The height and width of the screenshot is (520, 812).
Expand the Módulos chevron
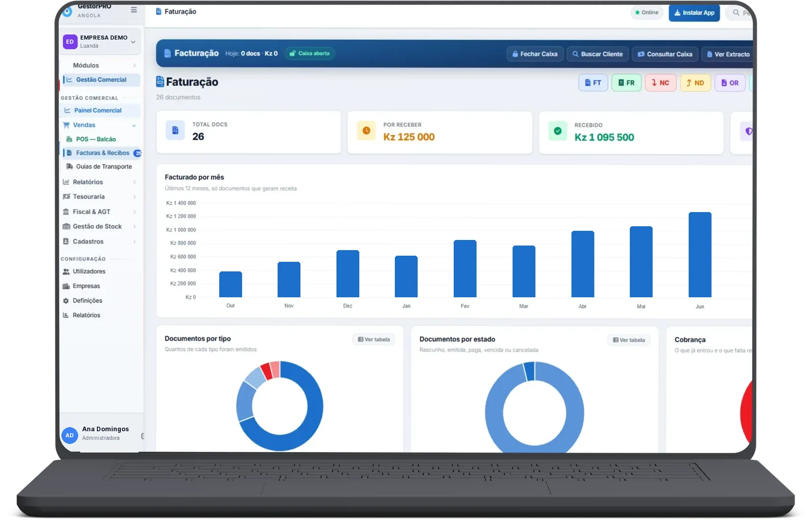[x=134, y=65]
